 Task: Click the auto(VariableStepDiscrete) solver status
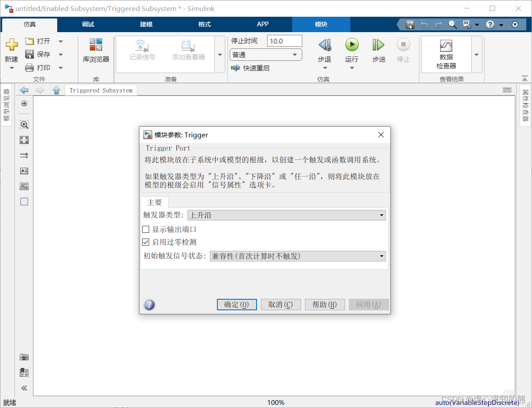(x=477, y=402)
